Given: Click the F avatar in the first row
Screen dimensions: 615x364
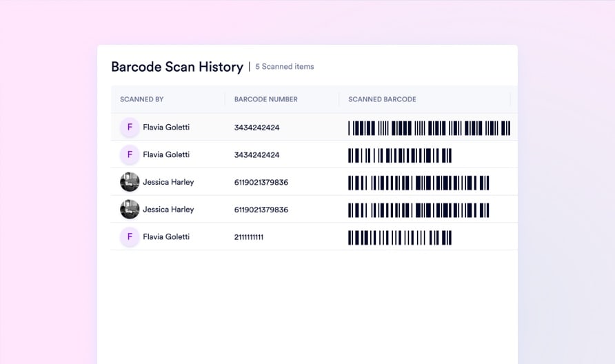Looking at the screenshot, I should point(130,127).
